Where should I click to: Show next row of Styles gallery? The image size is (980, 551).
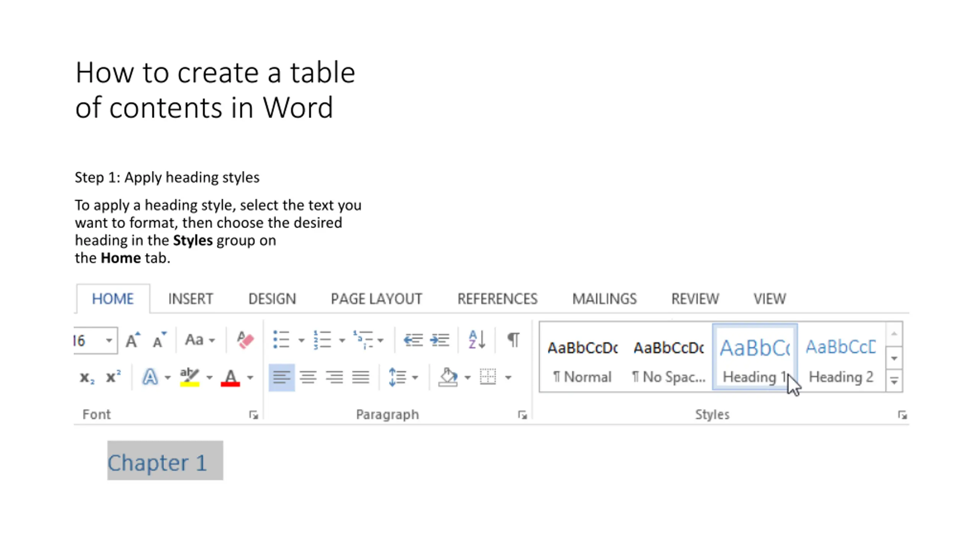coord(894,358)
